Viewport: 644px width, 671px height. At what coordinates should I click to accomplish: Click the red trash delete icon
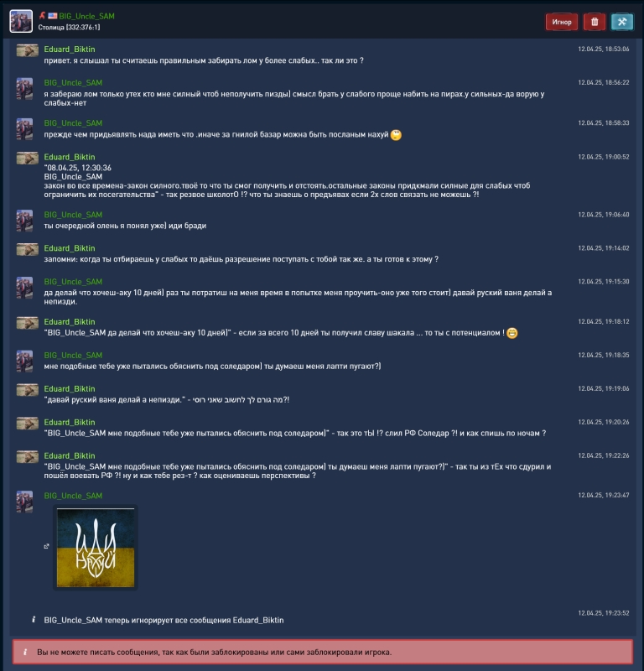pyautogui.click(x=595, y=22)
